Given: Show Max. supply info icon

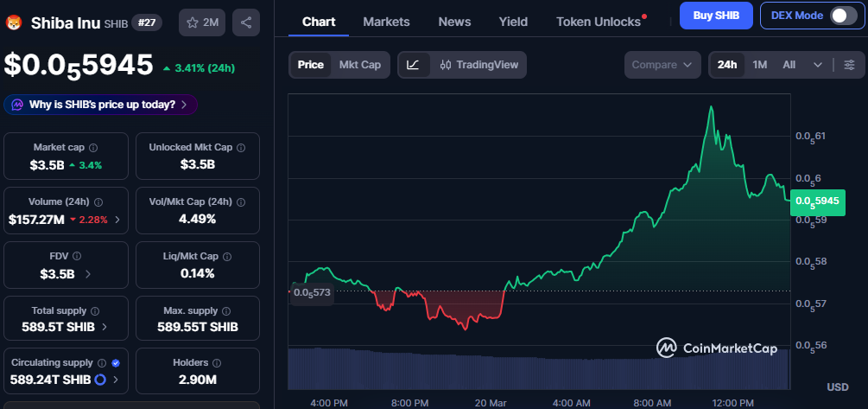Looking at the screenshot, I should coord(227,311).
